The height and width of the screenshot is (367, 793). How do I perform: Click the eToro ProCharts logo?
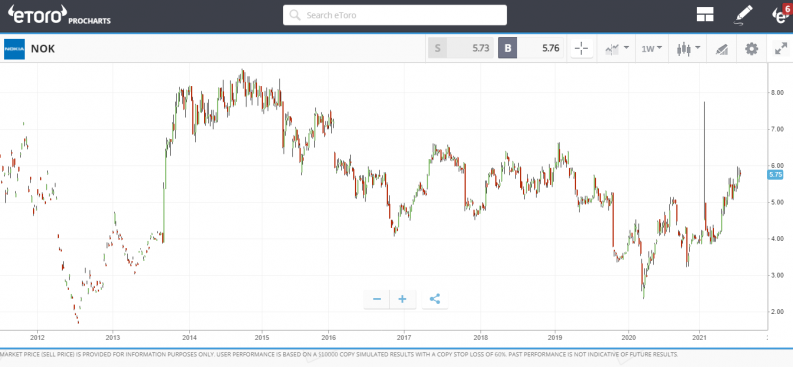click(x=59, y=15)
